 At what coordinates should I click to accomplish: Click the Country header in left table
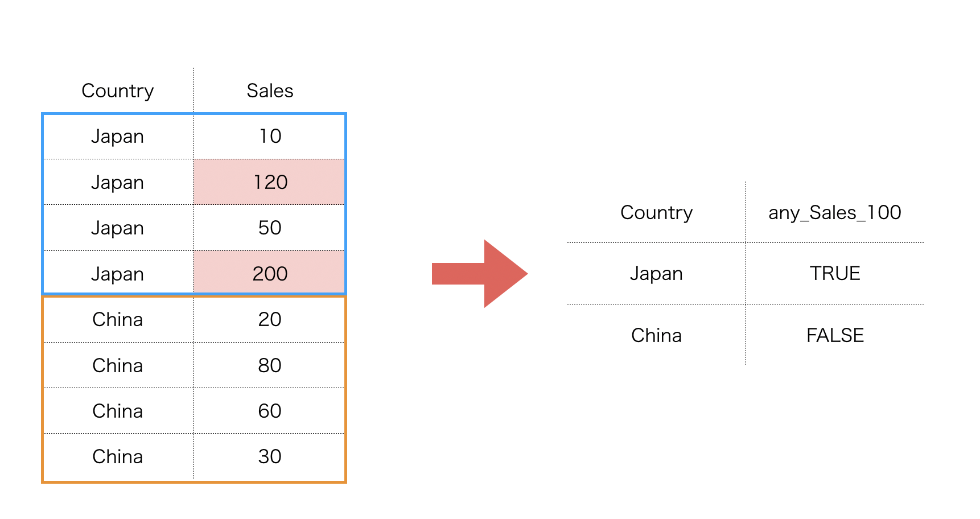tap(118, 91)
